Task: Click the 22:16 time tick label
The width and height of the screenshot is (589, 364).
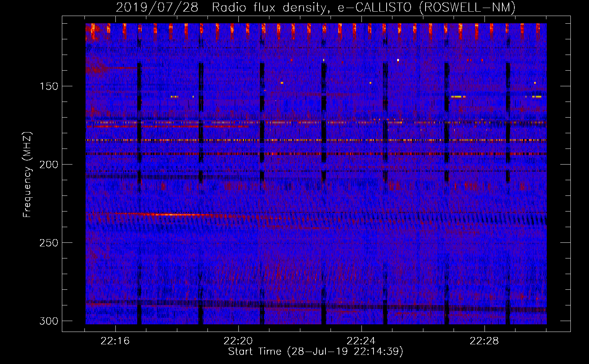Action: point(115,341)
